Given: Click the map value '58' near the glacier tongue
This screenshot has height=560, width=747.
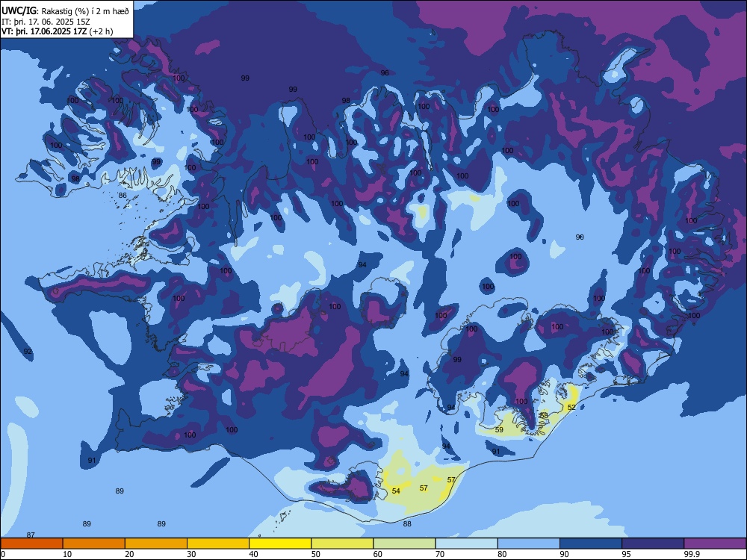Looking at the screenshot, I should (x=544, y=414).
